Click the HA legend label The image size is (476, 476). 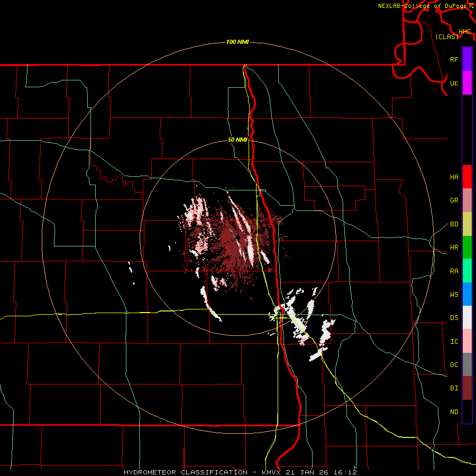coord(454,177)
